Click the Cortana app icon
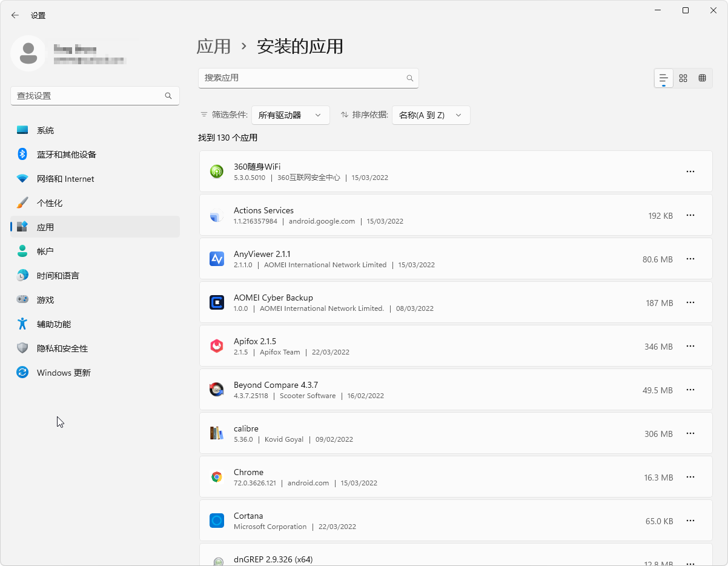The width and height of the screenshot is (728, 566). coord(217,521)
